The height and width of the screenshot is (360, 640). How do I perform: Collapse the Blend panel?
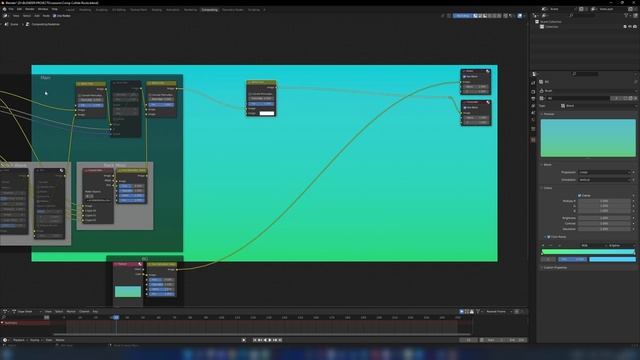546,164
